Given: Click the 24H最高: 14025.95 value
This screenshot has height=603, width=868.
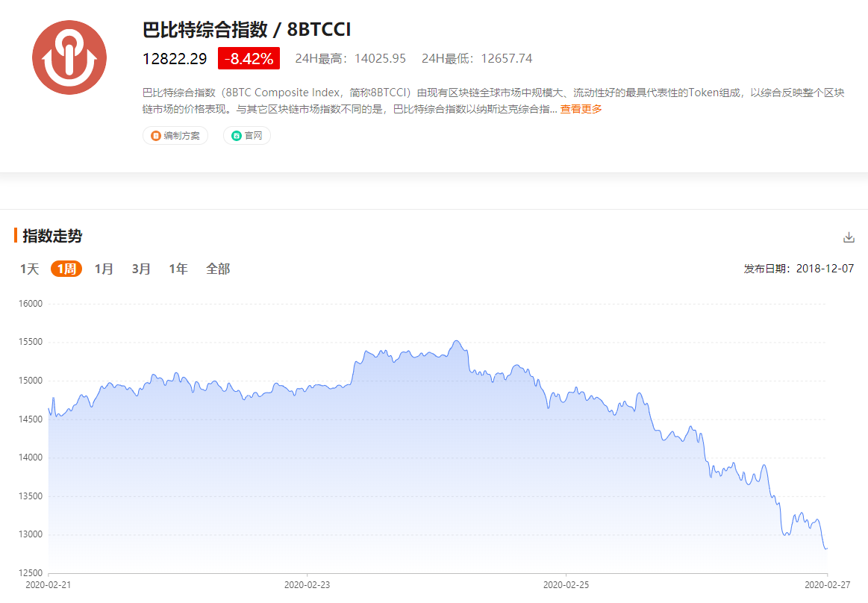Looking at the screenshot, I should [x=351, y=59].
